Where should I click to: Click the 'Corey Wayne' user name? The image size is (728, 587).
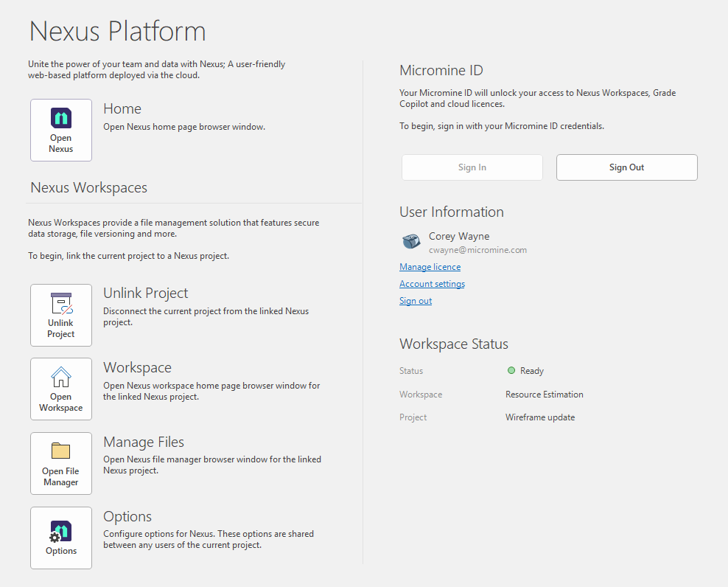pos(459,236)
